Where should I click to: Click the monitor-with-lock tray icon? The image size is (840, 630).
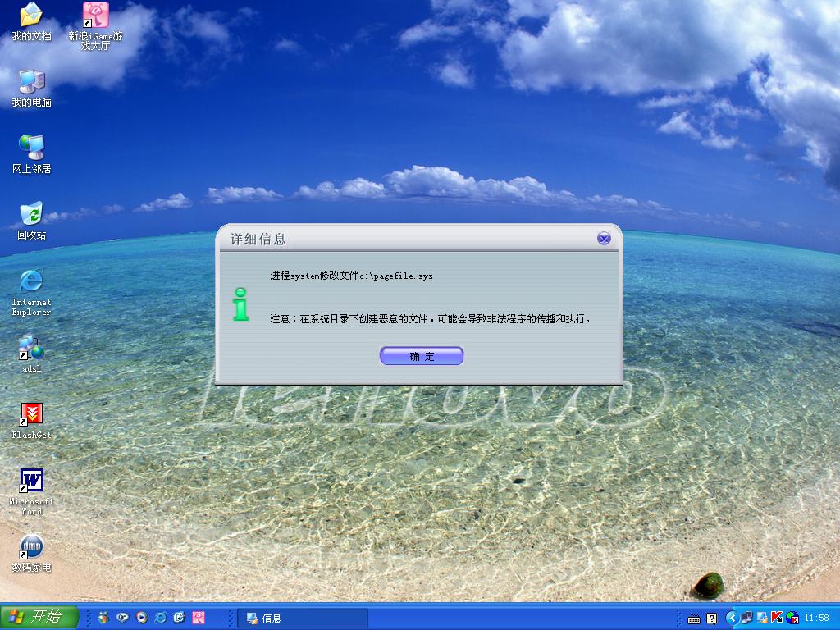pyautogui.click(x=762, y=619)
